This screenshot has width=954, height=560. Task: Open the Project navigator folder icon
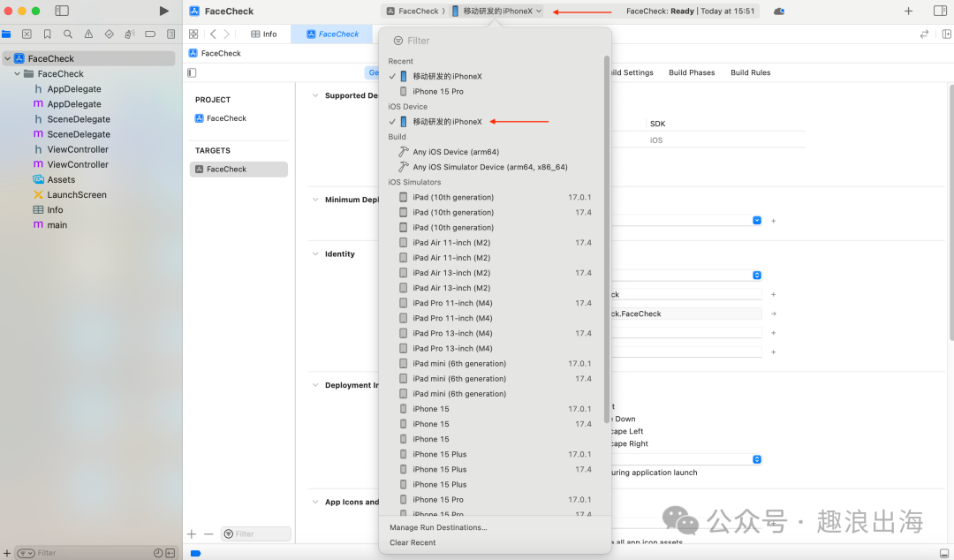[6, 34]
